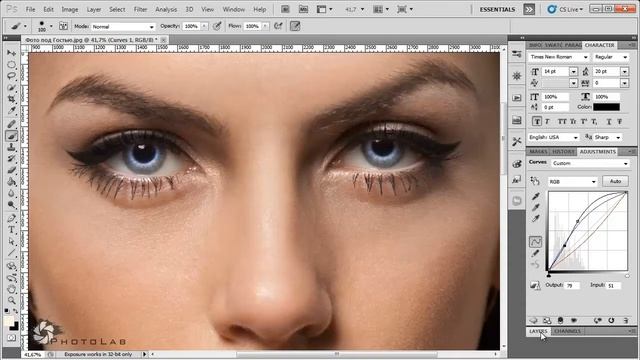Toggle All Caps
Image resolution: width=640 pixels, height=360 pixels.
click(x=562, y=122)
